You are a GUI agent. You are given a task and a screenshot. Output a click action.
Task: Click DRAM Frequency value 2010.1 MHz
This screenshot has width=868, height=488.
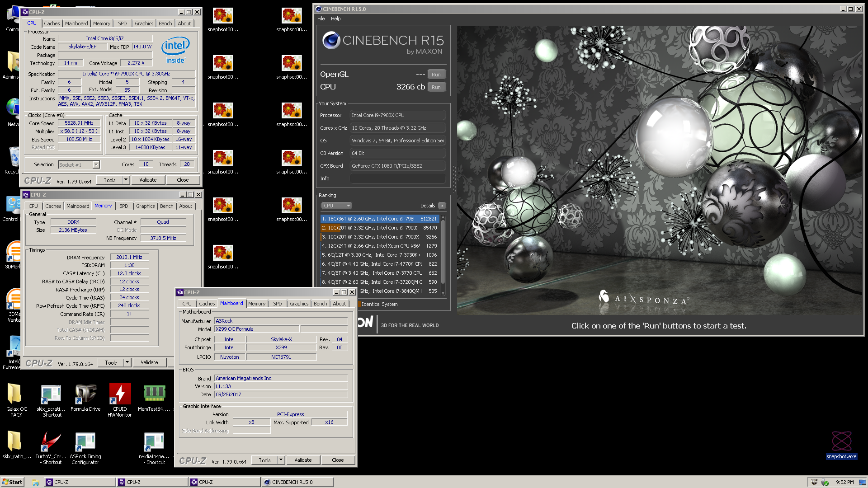click(x=129, y=257)
